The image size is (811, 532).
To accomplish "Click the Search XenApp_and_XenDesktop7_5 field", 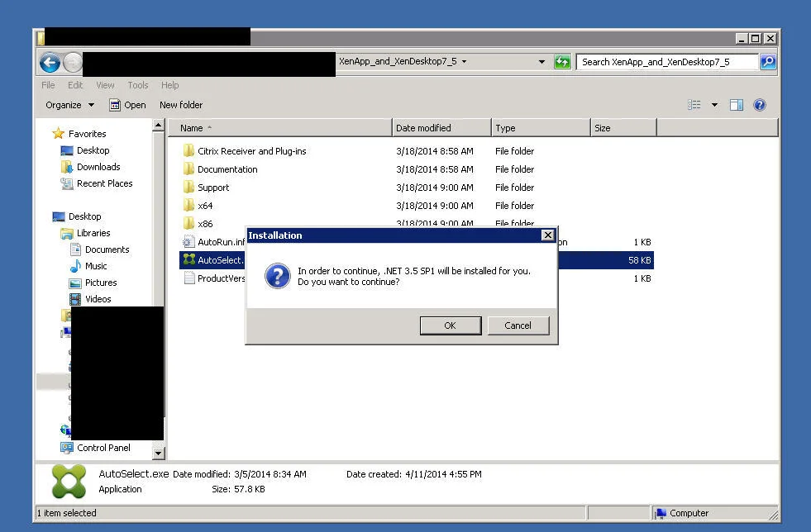I will coord(668,62).
